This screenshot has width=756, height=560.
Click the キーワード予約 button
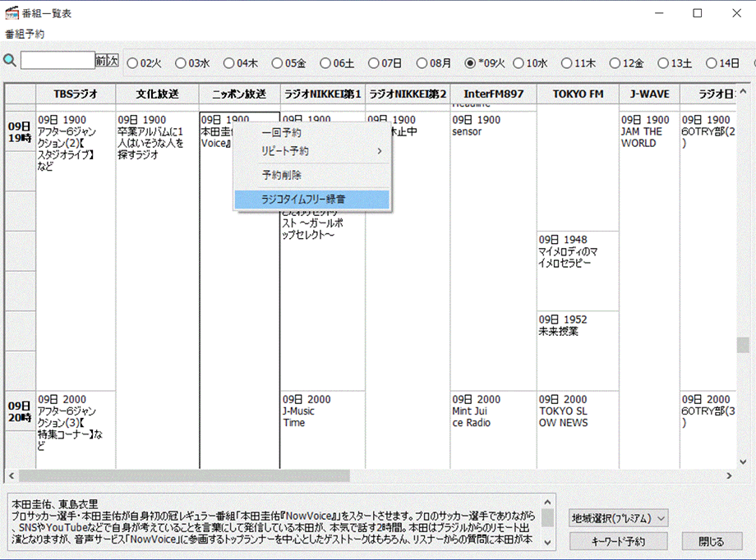tap(618, 541)
